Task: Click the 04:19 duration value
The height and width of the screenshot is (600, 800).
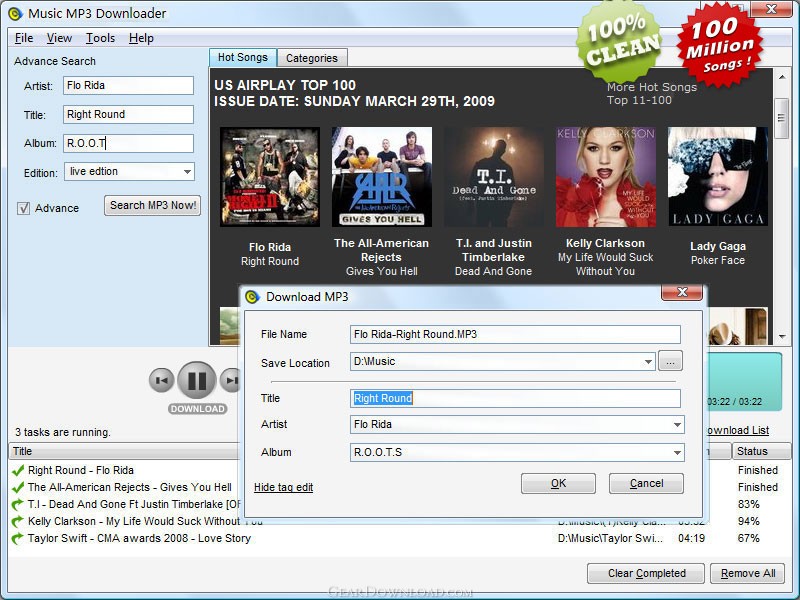Action: (691, 538)
